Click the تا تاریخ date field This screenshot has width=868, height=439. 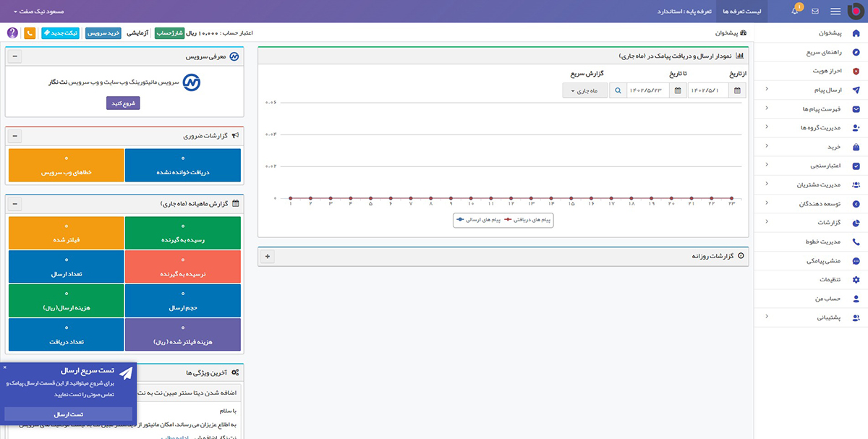[x=648, y=90]
